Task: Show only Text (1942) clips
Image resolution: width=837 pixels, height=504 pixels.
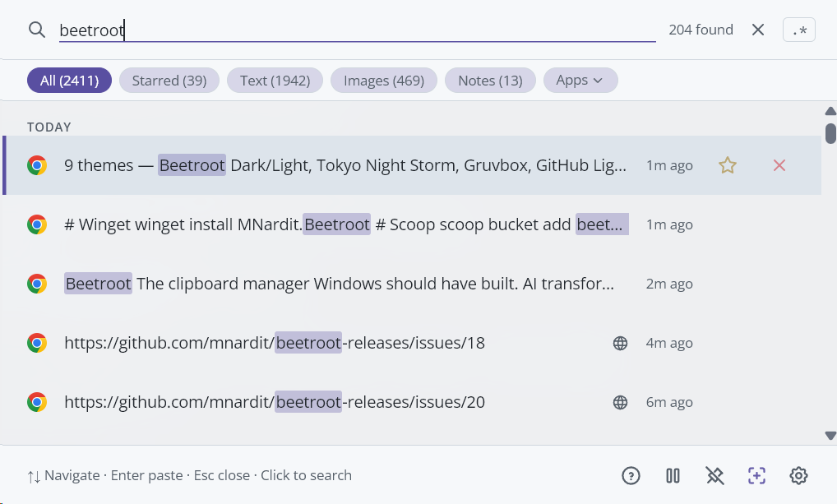Action: (x=275, y=81)
